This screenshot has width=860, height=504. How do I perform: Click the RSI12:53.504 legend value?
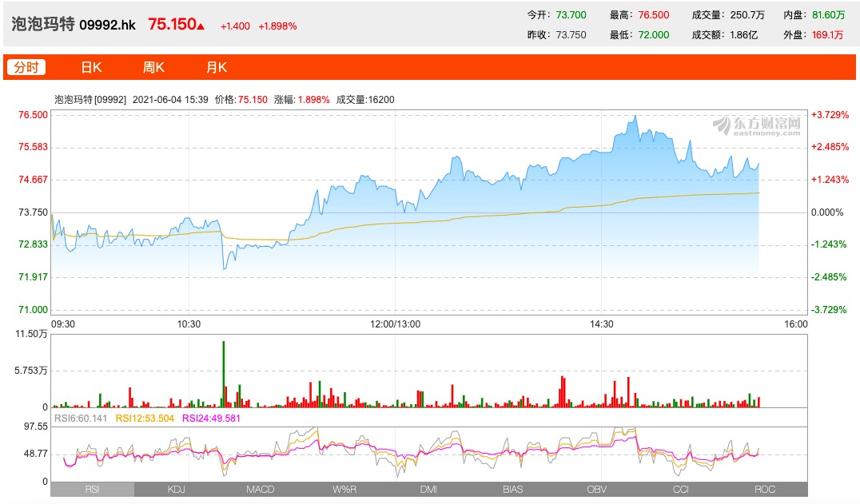(x=145, y=419)
